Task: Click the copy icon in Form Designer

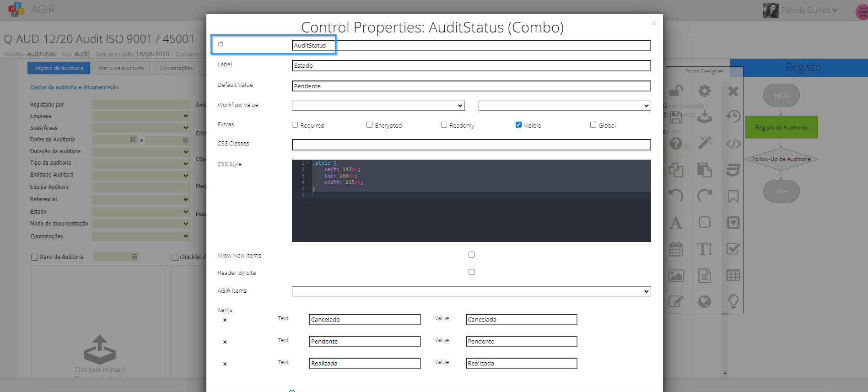Action: [676, 170]
